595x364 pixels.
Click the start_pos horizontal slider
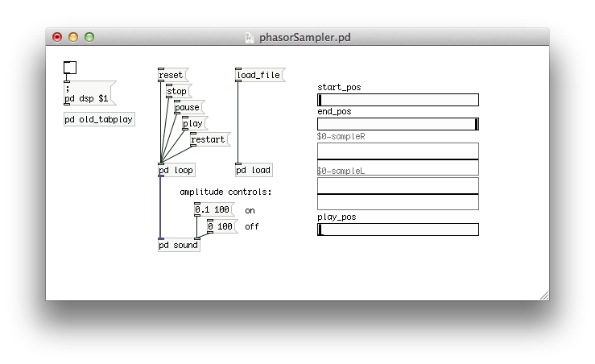(x=398, y=100)
